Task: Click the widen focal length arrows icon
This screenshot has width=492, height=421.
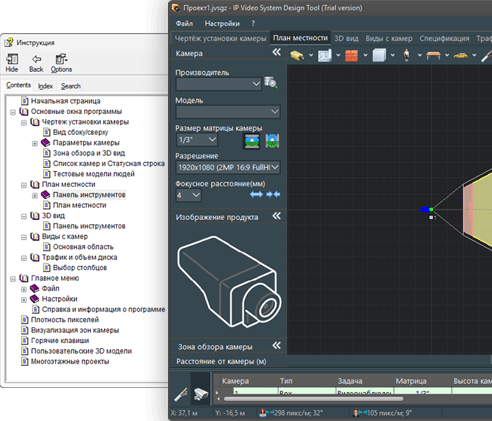Action: point(256,194)
